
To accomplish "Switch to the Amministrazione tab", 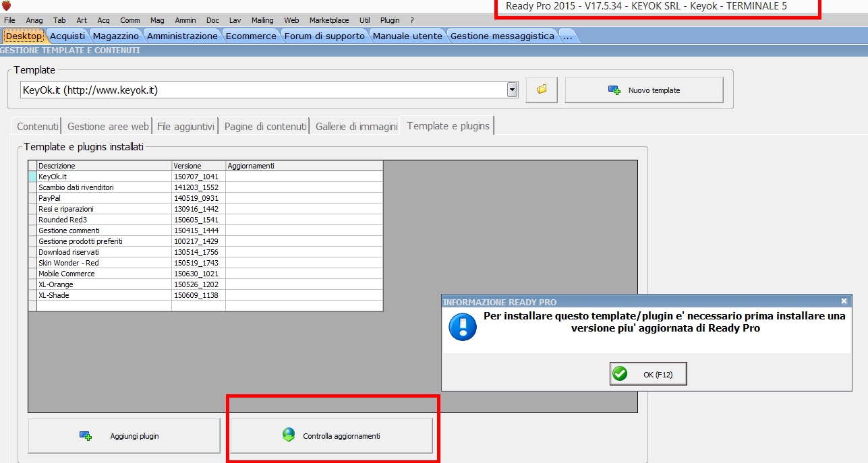I will point(182,36).
